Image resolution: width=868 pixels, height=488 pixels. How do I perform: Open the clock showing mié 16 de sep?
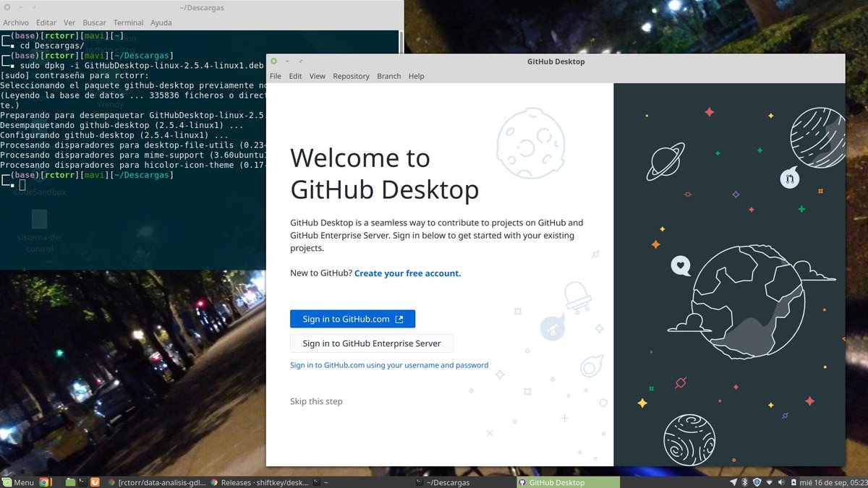(833, 482)
